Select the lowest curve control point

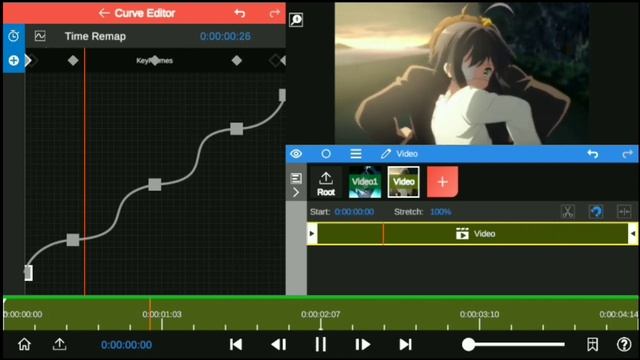[x=73, y=240]
